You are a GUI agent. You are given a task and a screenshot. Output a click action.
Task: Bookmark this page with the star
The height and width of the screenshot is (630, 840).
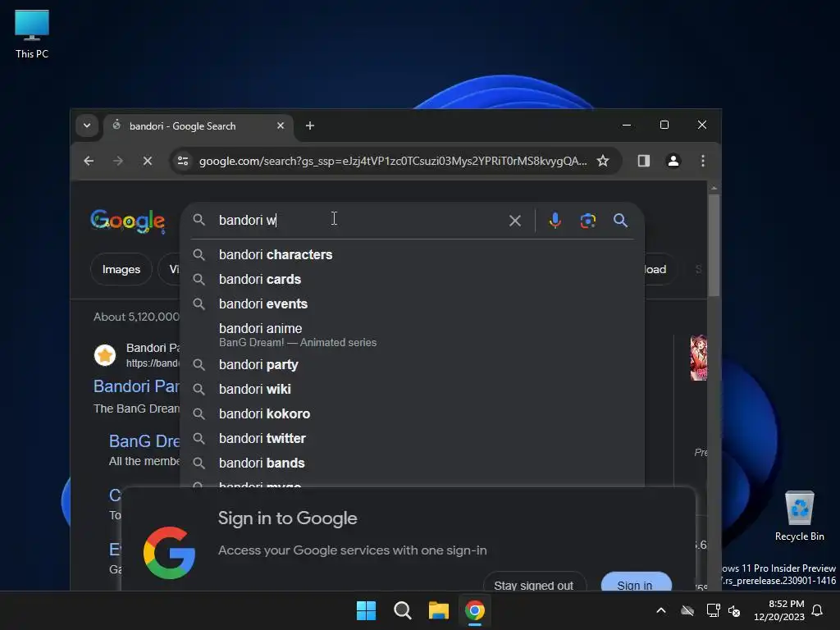pos(603,161)
